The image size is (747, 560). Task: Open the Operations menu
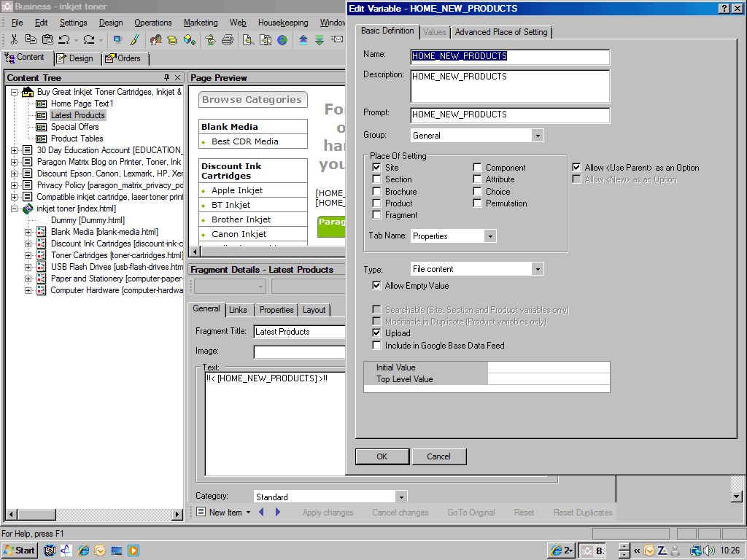pyautogui.click(x=153, y=23)
